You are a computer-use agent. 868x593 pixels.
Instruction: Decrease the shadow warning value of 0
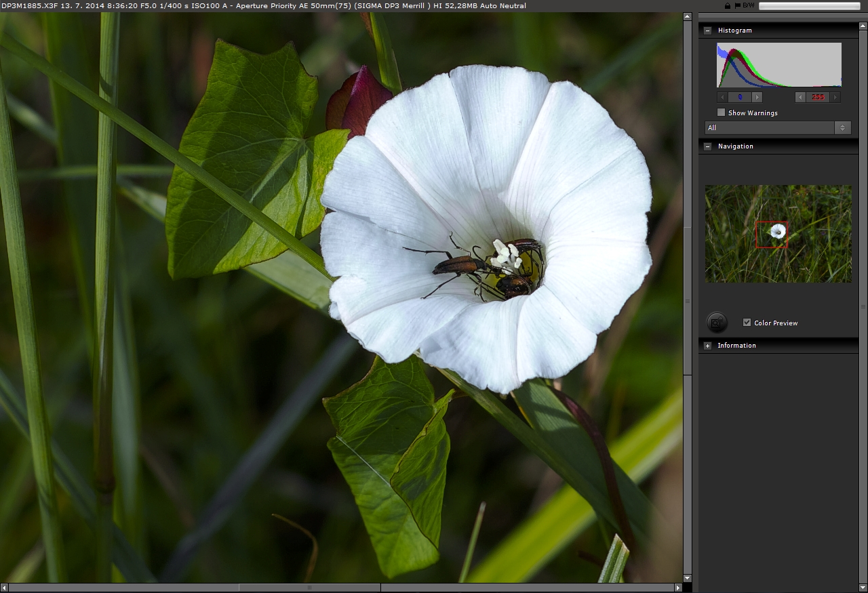point(723,98)
